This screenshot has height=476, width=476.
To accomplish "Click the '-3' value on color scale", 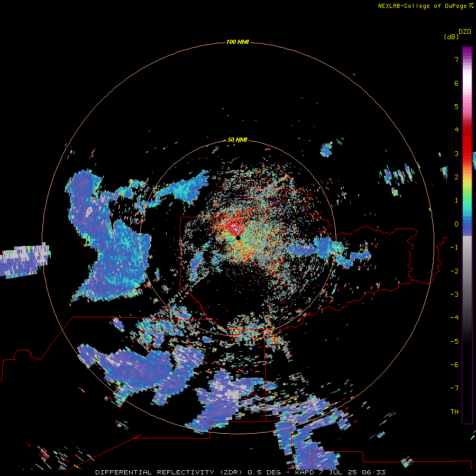I will pyautogui.click(x=454, y=295).
